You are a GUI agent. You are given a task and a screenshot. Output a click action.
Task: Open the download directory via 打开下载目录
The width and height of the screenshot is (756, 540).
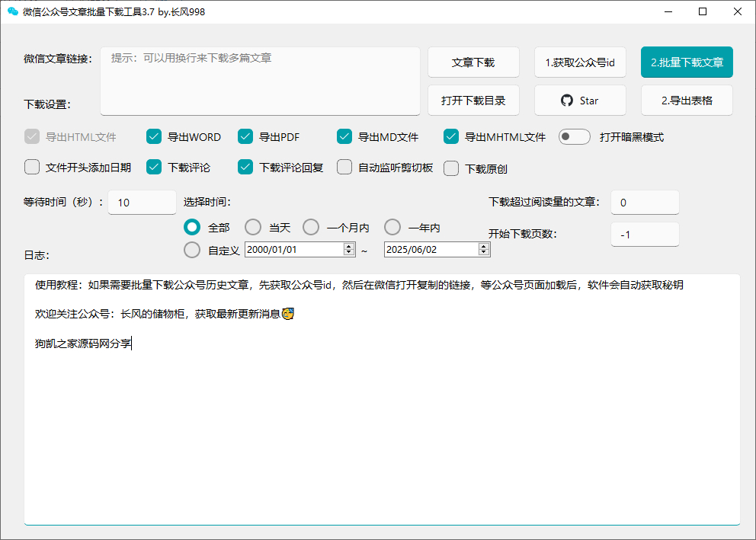tap(473, 100)
